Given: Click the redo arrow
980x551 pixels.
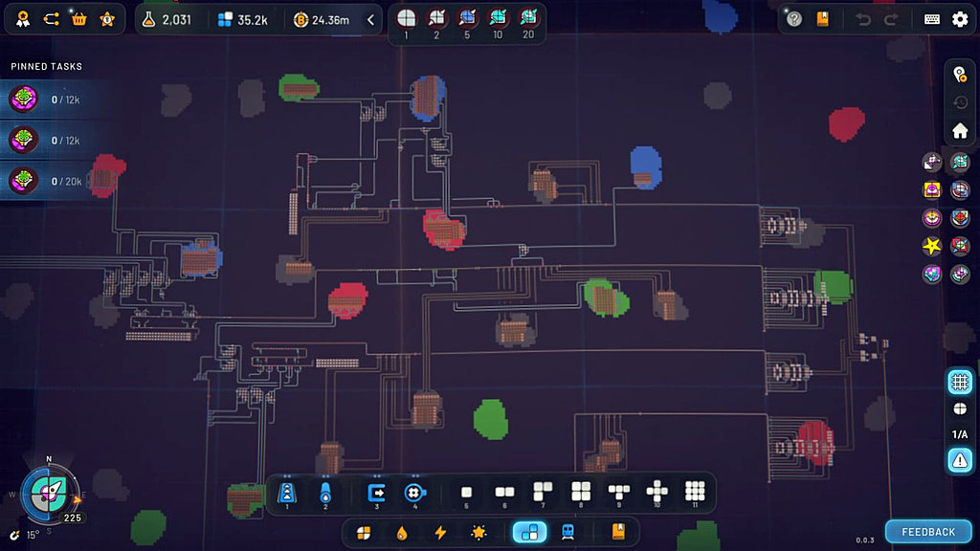Looking at the screenshot, I should [x=891, y=19].
